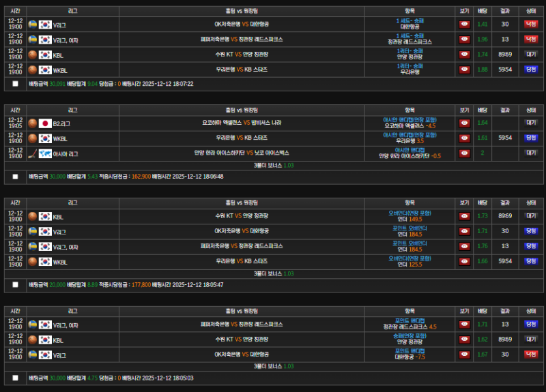Click view icon for Under 125.5 WKBL row

pos(464,261)
